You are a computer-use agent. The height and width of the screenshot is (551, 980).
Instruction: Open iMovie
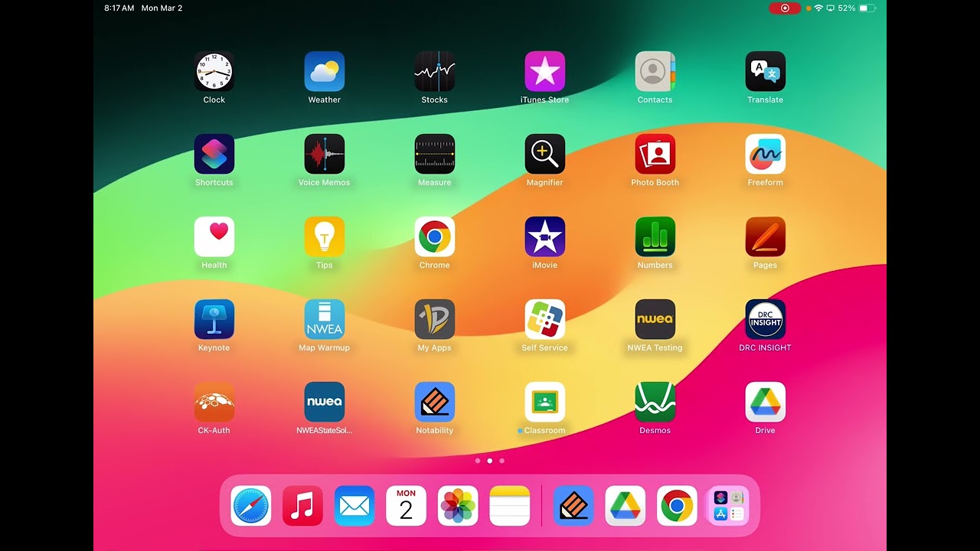(x=545, y=236)
